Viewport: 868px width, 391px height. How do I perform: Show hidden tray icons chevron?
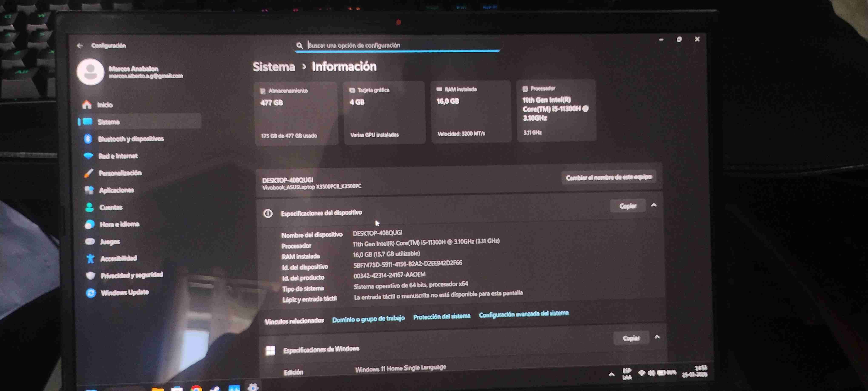pyautogui.click(x=612, y=374)
